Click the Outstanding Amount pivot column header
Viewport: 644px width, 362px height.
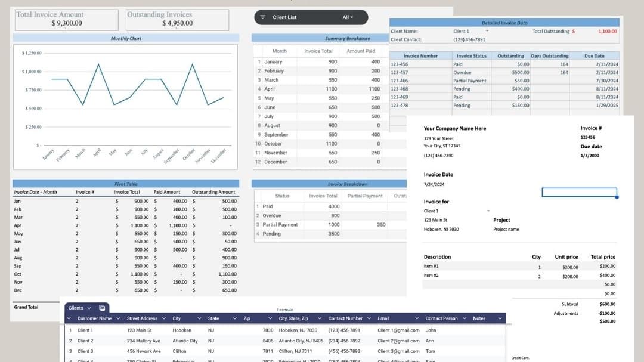point(213,192)
